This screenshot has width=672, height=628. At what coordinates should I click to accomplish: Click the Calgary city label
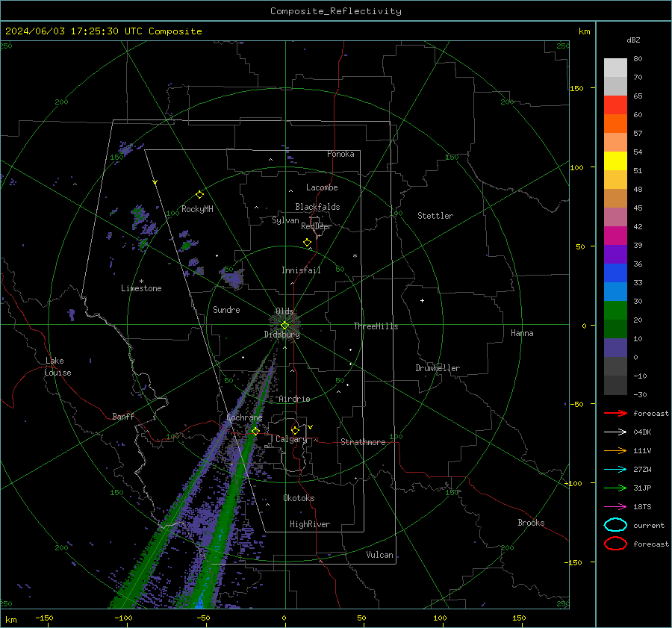[x=291, y=439]
